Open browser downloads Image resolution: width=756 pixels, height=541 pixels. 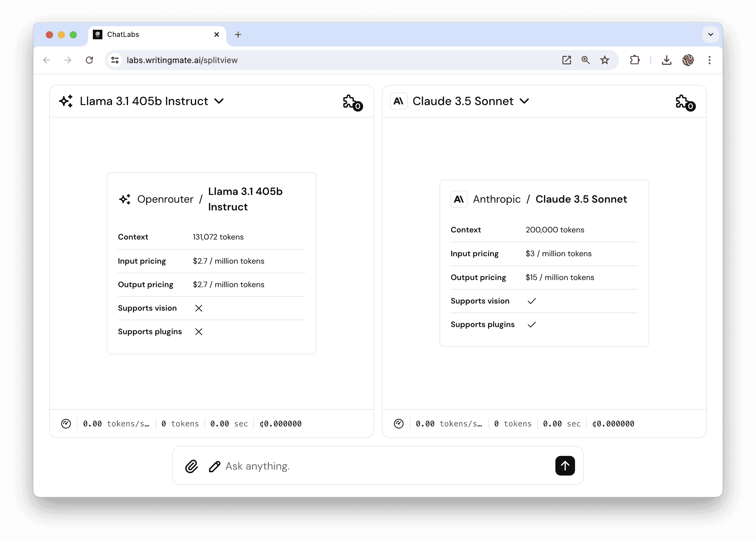click(x=666, y=60)
